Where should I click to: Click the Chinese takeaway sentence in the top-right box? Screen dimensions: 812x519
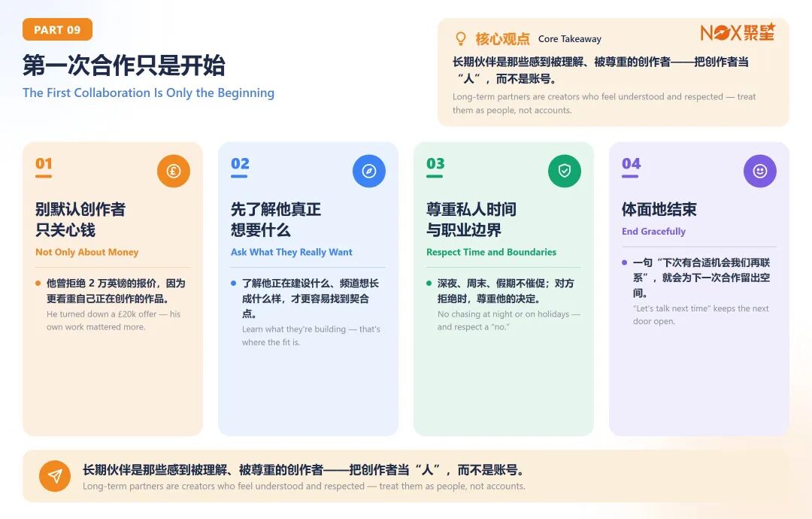[601, 70]
